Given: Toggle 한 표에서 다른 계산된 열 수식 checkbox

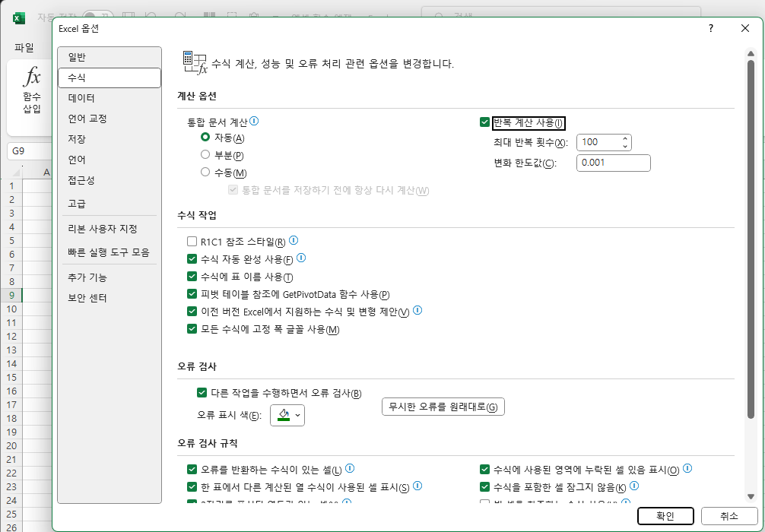Looking at the screenshot, I should pos(192,487).
